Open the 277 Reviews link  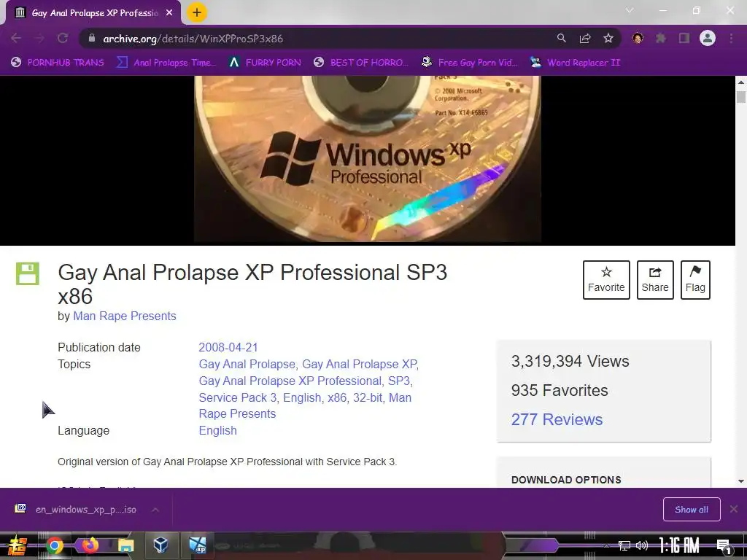coord(557,419)
